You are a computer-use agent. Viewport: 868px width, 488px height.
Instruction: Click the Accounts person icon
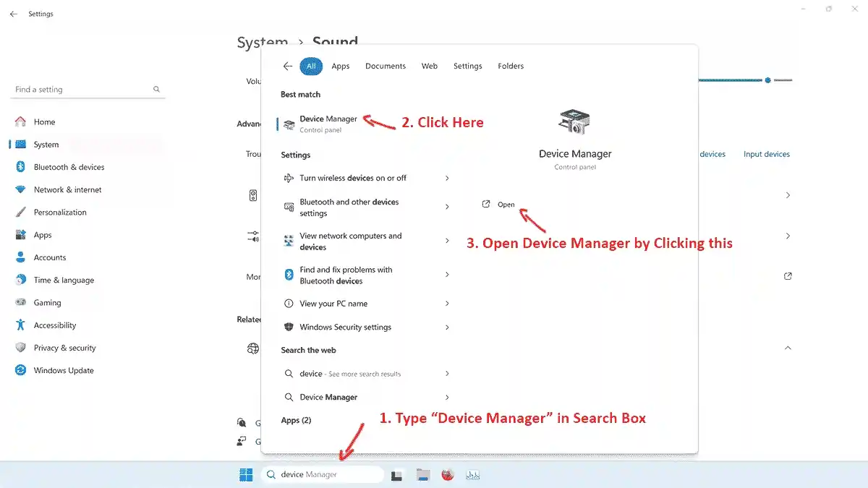(20, 257)
